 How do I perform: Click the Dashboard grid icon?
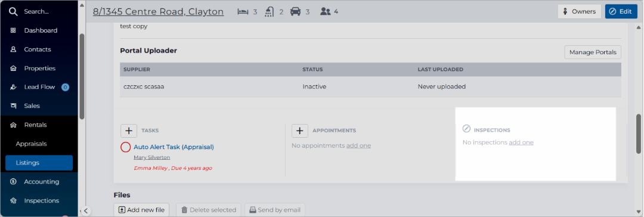[x=13, y=30]
